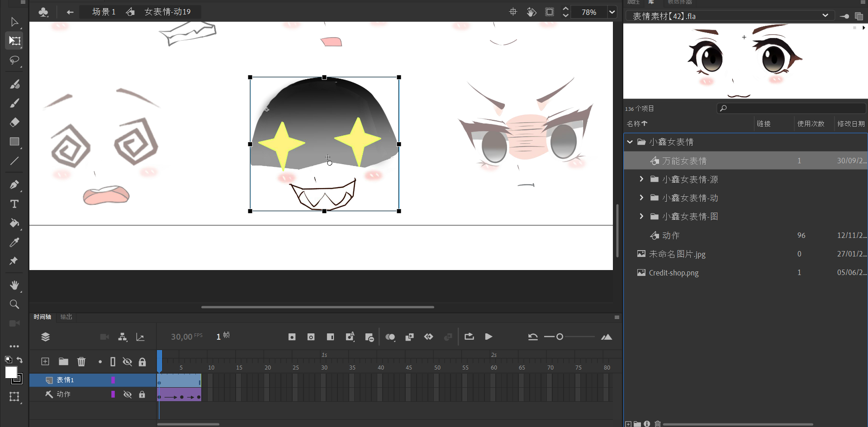Screen dimensions: 868x427
Task: Choose the Text tool
Action: (14, 204)
